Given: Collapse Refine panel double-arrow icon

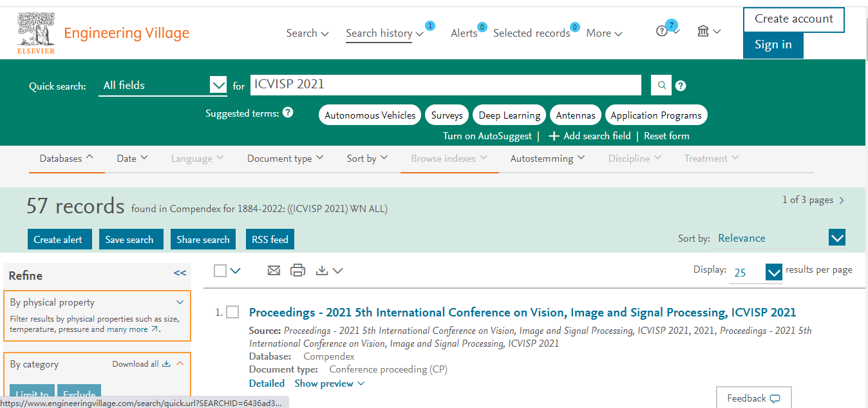Looking at the screenshot, I should click(x=180, y=273).
